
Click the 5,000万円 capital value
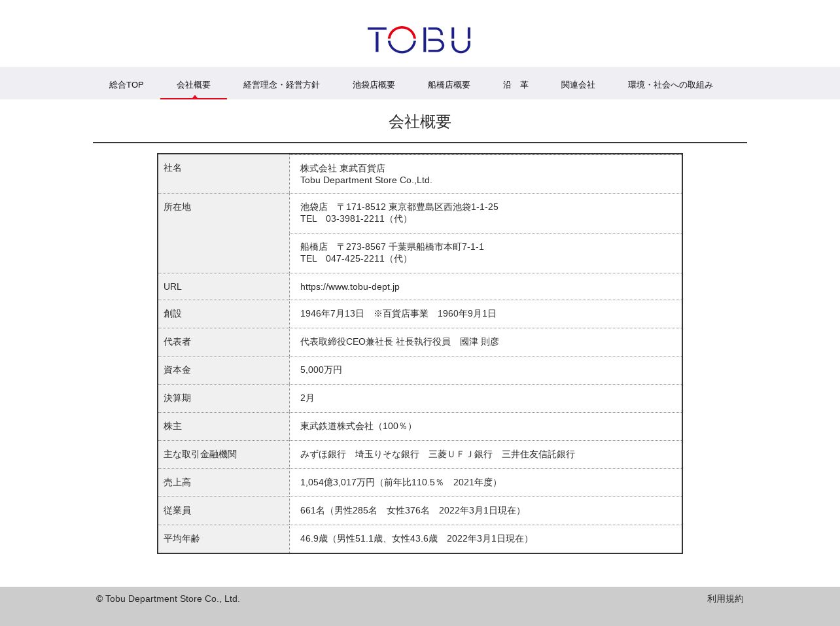coord(321,370)
